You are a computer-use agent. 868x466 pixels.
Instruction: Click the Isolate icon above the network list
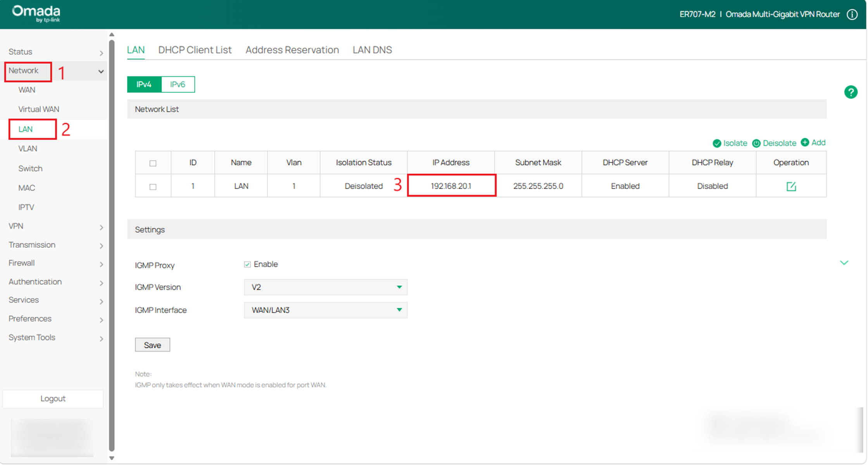pyautogui.click(x=717, y=143)
